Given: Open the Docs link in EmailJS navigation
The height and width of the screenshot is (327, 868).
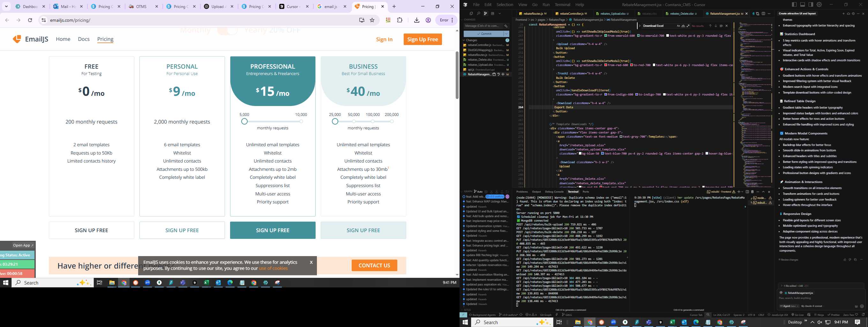Looking at the screenshot, I should pos(84,39).
